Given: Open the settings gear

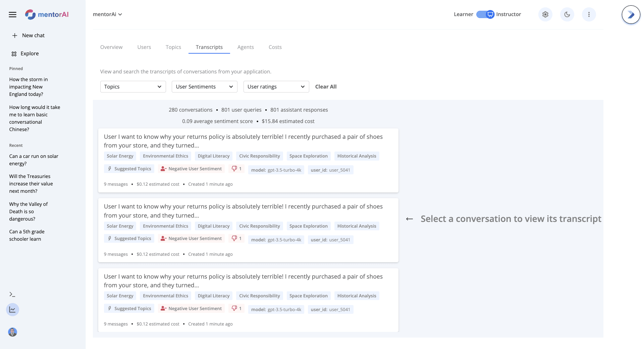Looking at the screenshot, I should pyautogui.click(x=545, y=14).
